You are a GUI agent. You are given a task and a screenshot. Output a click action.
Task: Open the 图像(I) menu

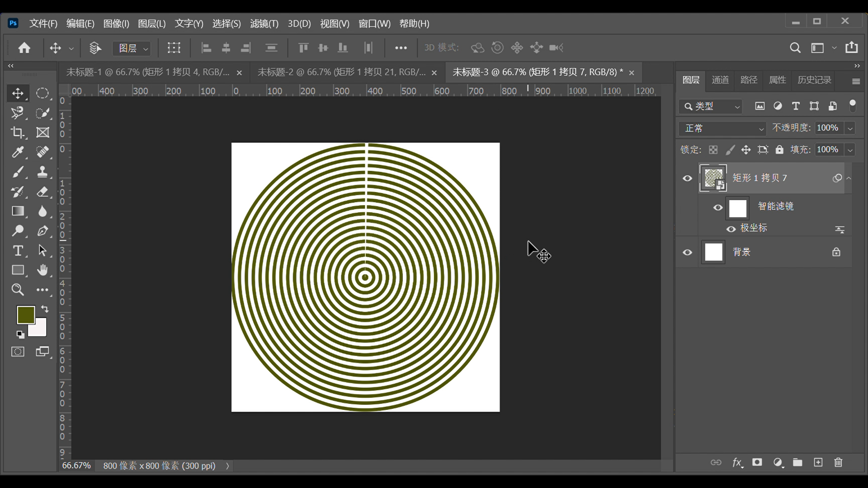click(x=116, y=23)
